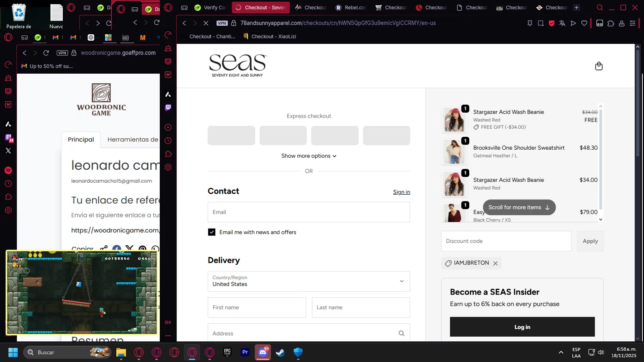Viewport: 644px width, 362px height.
Task: Focus the Address search field
Action: pyautogui.click(x=309, y=333)
